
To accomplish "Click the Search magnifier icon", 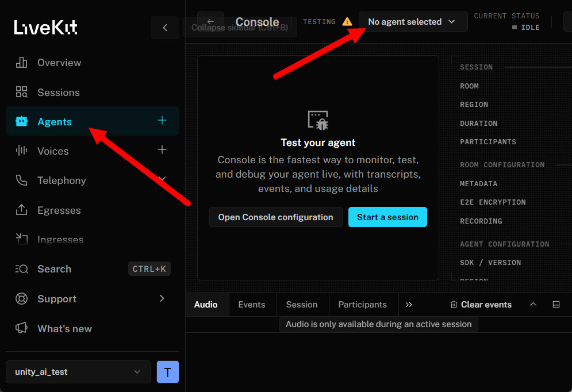I will coord(21,269).
